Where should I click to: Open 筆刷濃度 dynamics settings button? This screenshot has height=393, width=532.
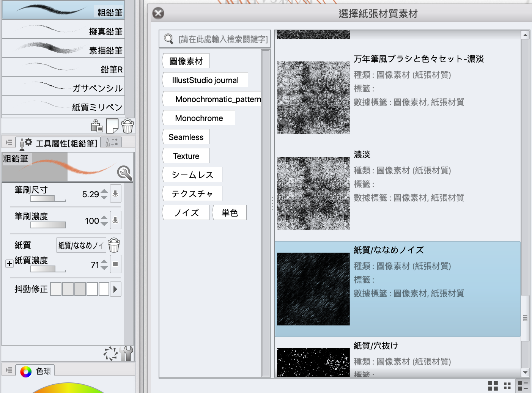click(x=116, y=220)
